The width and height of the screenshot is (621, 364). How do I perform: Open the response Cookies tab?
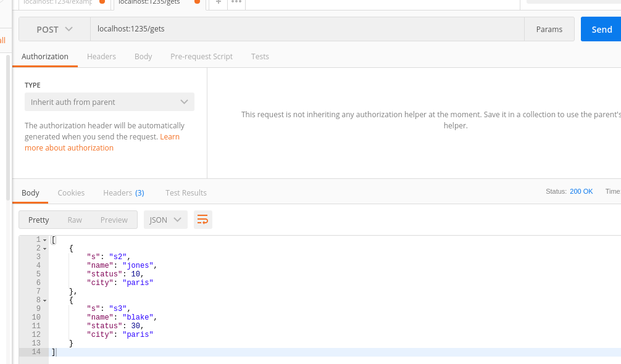point(71,192)
